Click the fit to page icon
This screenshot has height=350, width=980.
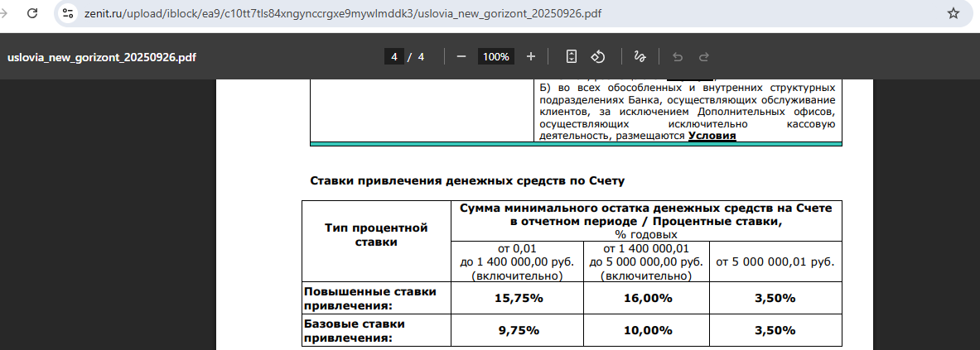click(571, 56)
